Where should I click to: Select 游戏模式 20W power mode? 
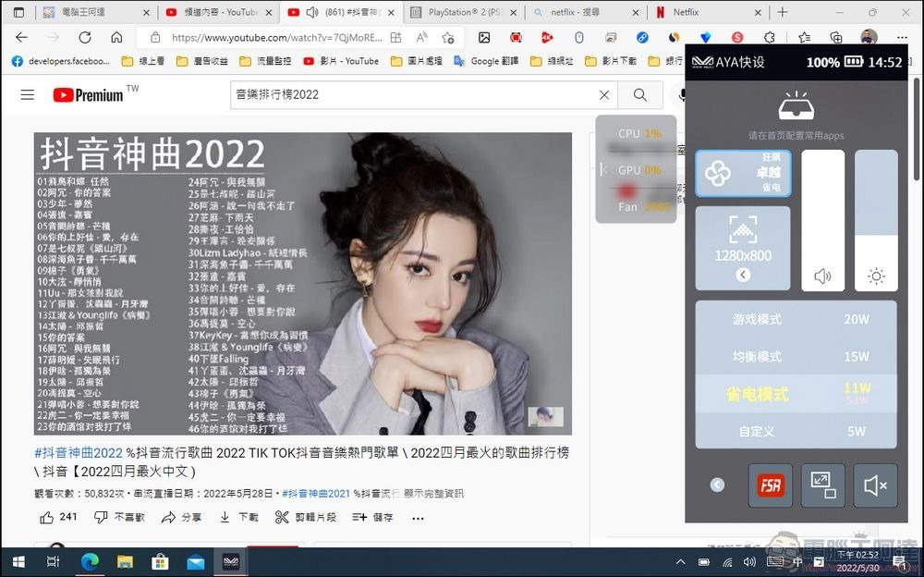796,319
